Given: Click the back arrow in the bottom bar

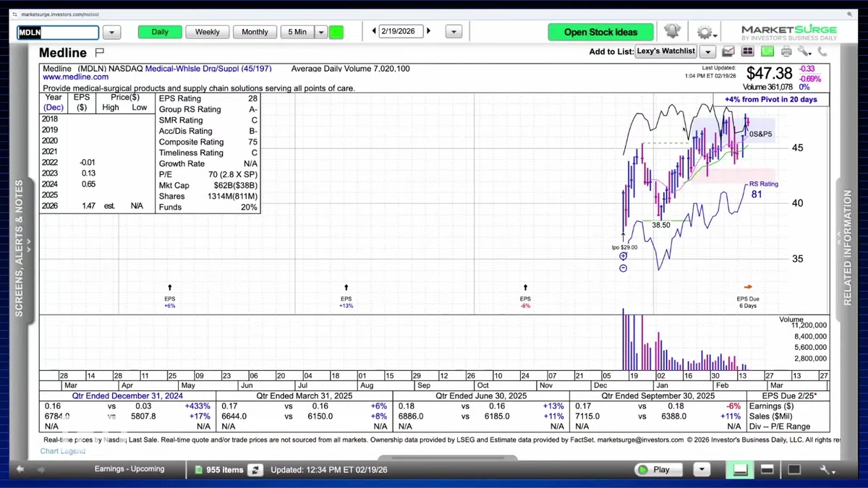Looking at the screenshot, I should [21, 469].
